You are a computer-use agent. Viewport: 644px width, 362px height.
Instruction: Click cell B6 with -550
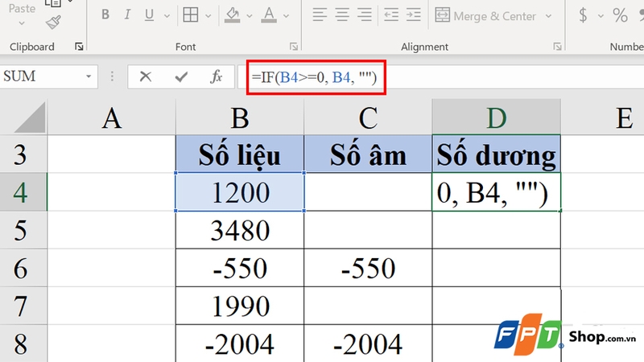click(240, 268)
